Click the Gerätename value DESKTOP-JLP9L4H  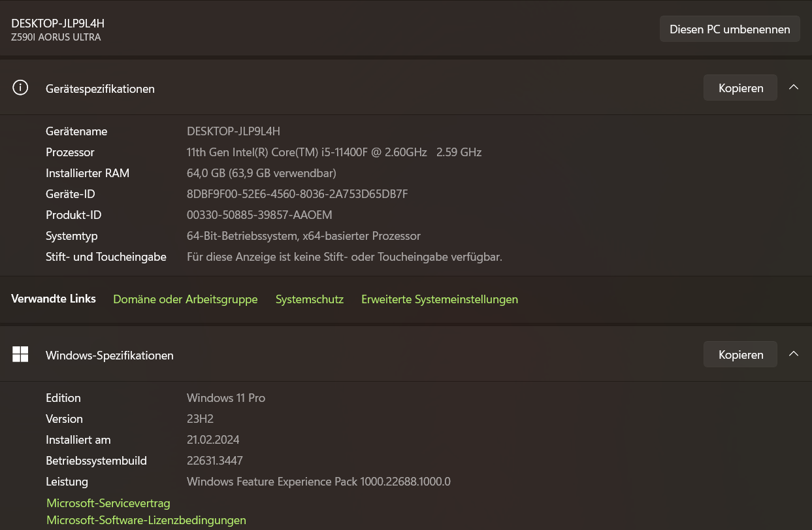tap(233, 131)
